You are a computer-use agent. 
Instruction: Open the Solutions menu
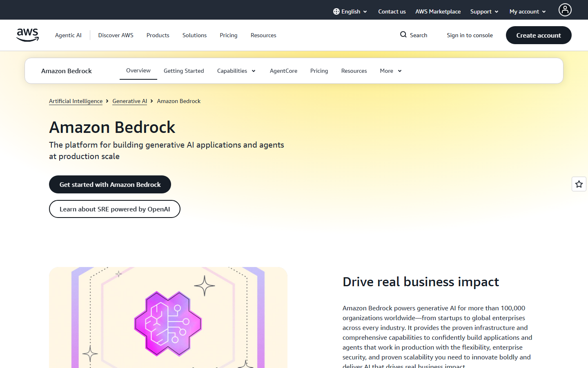tap(194, 35)
